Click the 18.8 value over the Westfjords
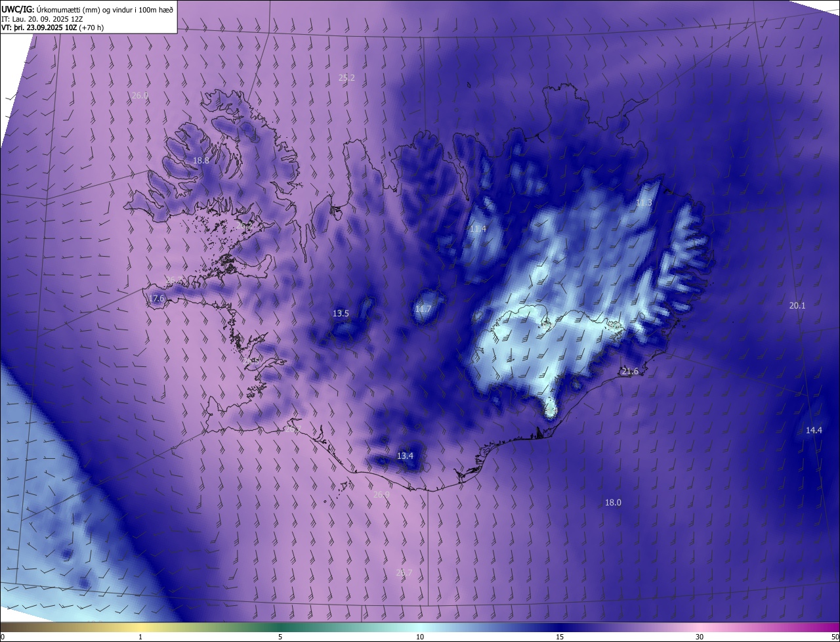Screen dimensions: 840x642 (x=201, y=160)
